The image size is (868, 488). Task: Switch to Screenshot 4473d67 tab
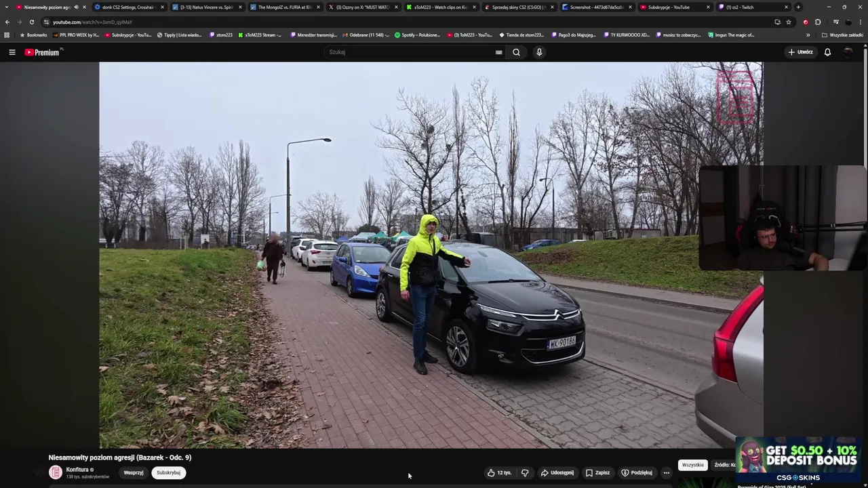tap(596, 7)
